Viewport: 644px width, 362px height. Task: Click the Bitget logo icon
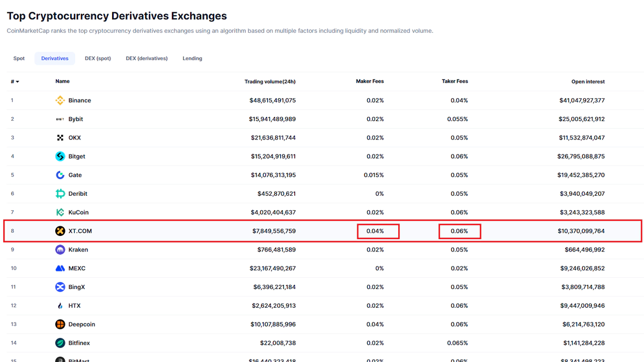(60, 157)
